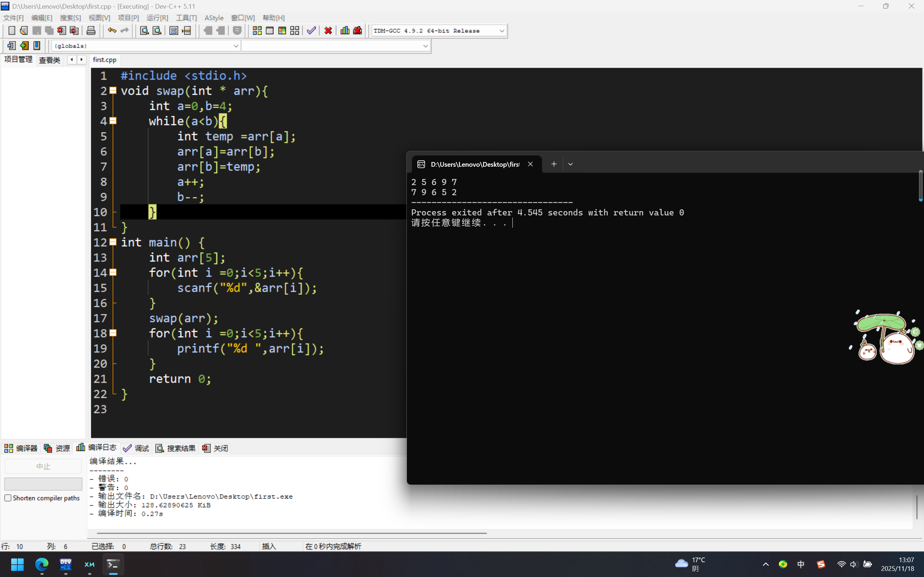Viewport: 924px width, 577px height.
Task: Click the Compile icon with colored squares
Action: click(x=257, y=31)
